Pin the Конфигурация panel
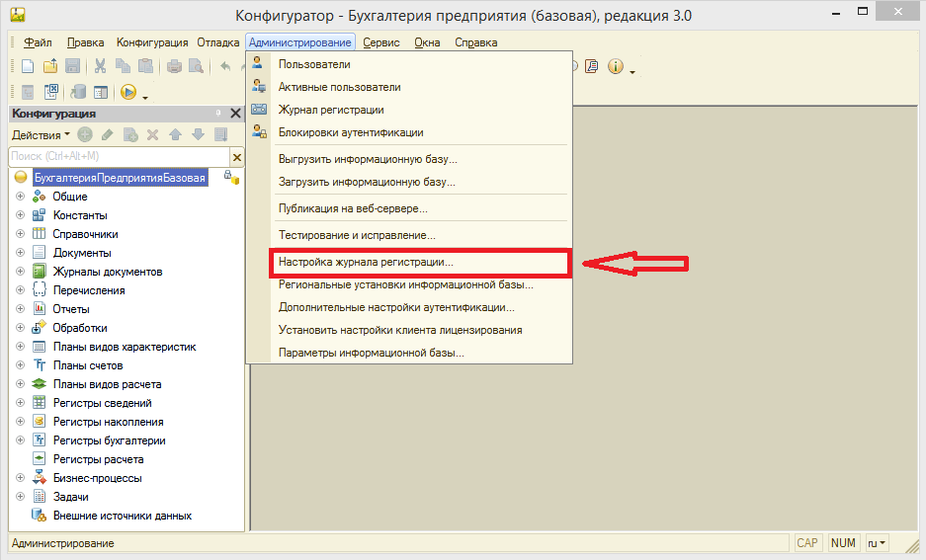The image size is (926, 560). tap(219, 114)
